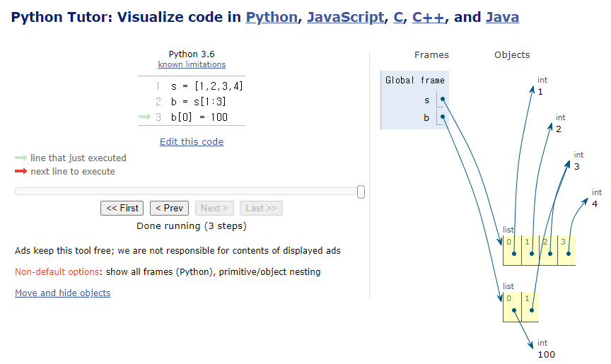
Task: Click index 3 cell of the first list
Action: click(566, 250)
